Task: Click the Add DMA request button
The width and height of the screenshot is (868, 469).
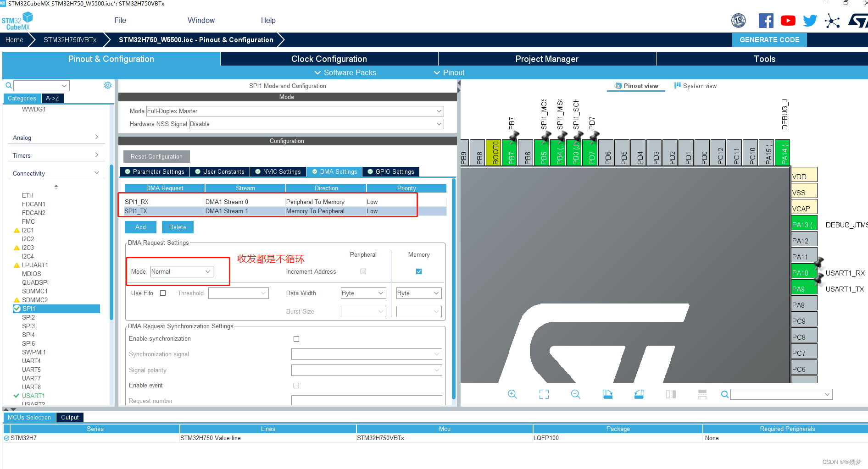Action: click(140, 227)
